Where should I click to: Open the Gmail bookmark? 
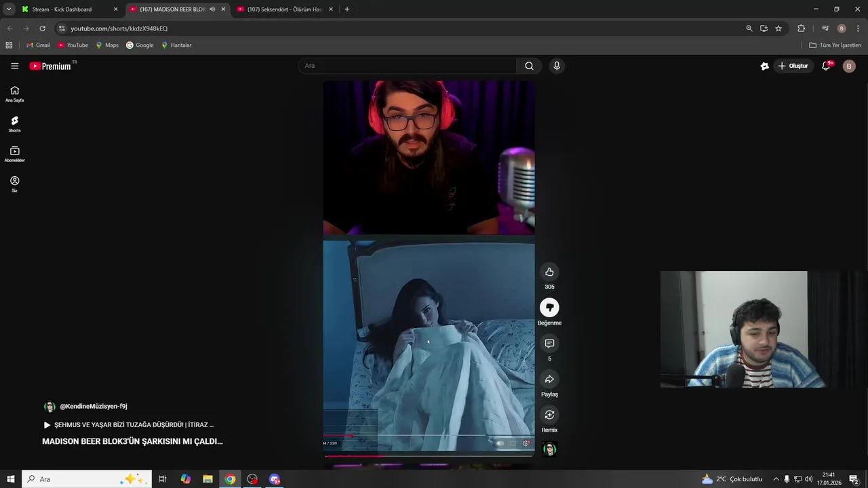tap(38, 45)
